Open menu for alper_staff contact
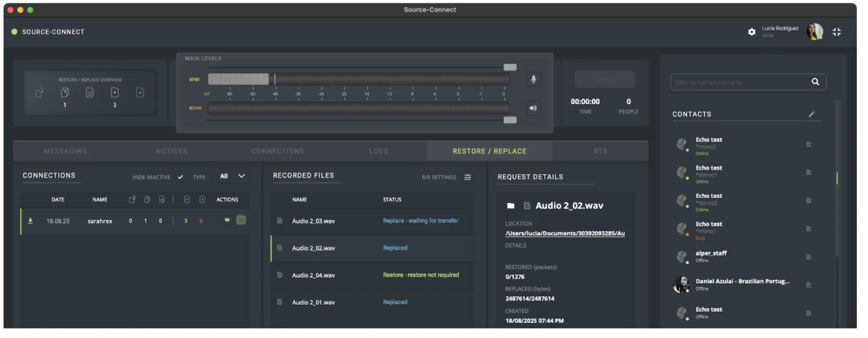The height and width of the screenshot is (338, 868). 808,257
